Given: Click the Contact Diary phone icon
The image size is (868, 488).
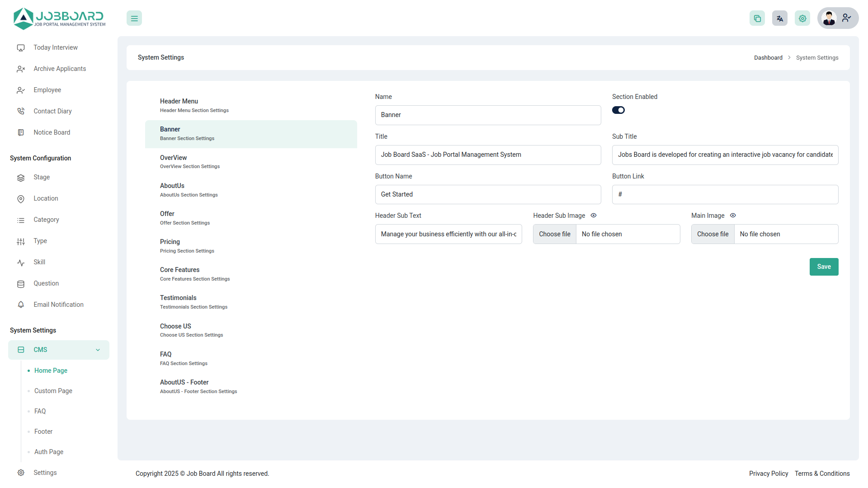Looking at the screenshot, I should point(21,111).
